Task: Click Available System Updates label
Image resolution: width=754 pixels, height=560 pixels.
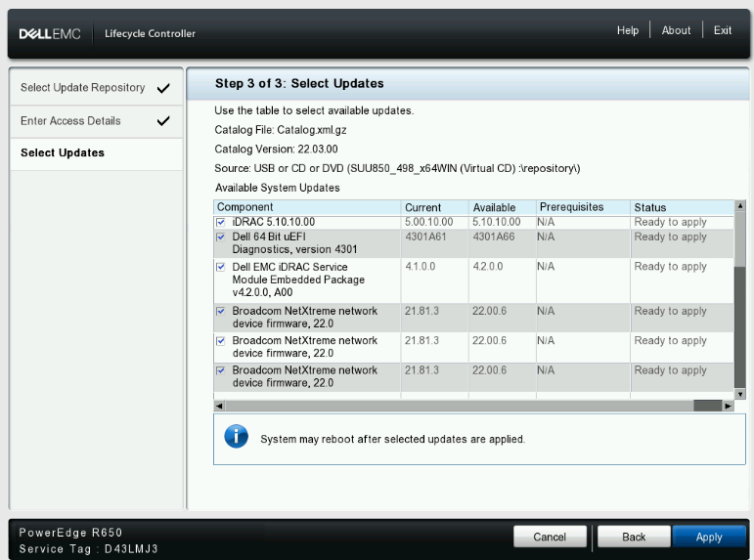Action: pos(278,188)
